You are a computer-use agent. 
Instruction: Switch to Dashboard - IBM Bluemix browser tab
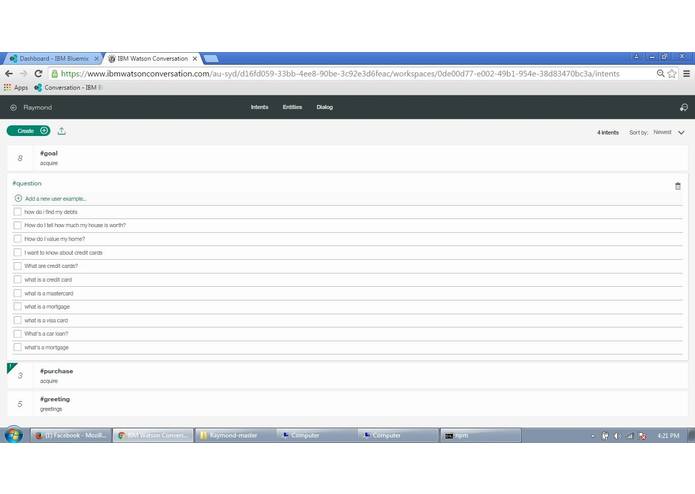(x=54, y=58)
